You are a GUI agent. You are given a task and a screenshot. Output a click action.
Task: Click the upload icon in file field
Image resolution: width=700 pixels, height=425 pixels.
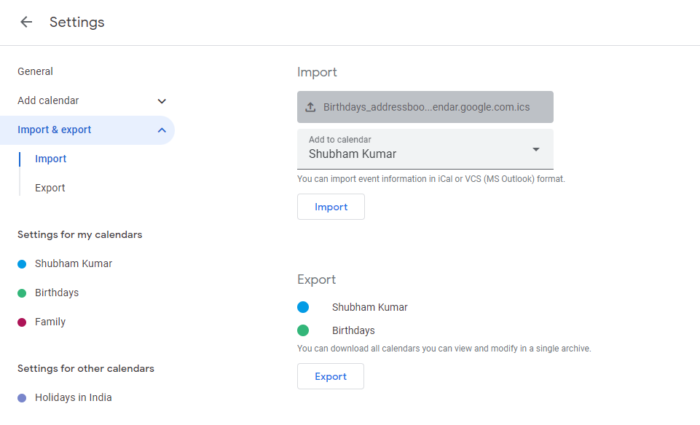(x=310, y=107)
